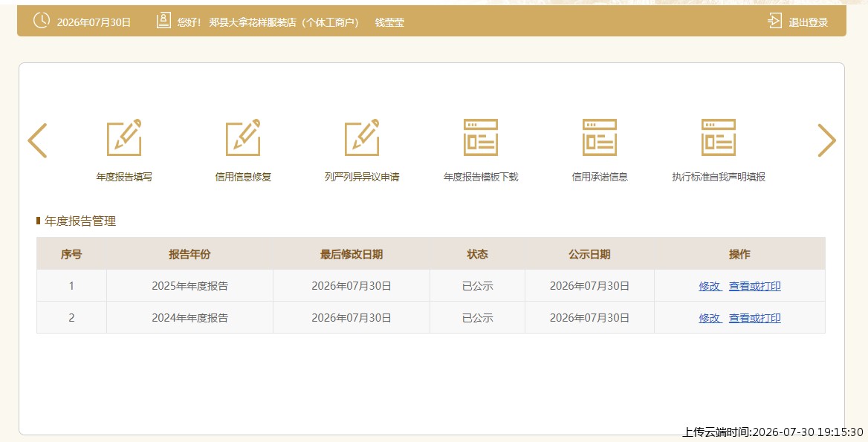
Task: Click the header date 2026年07月30日
Action: pos(94,23)
